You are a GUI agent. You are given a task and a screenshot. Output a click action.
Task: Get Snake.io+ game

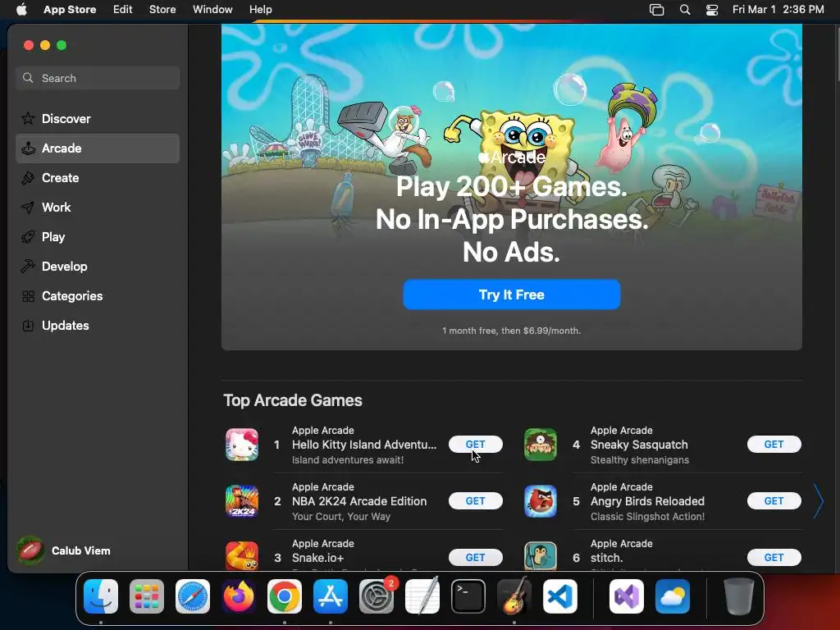click(x=475, y=558)
